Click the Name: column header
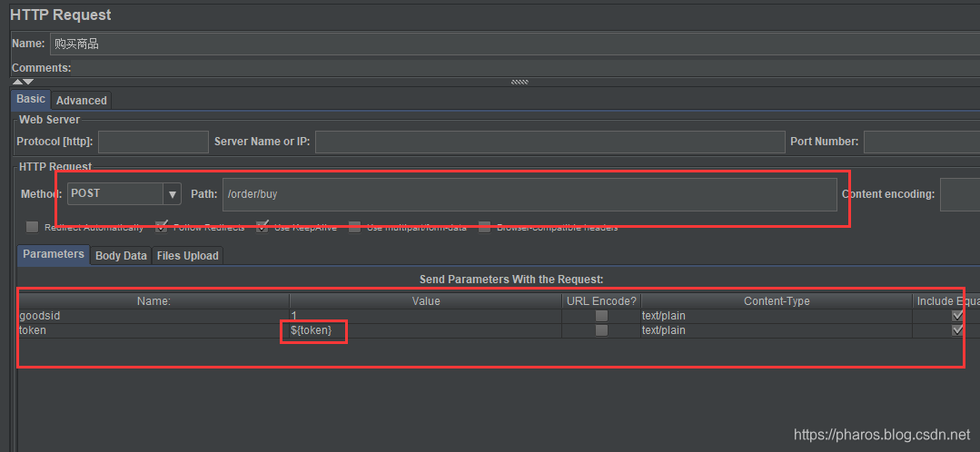The width and height of the screenshot is (980, 452). [153, 301]
